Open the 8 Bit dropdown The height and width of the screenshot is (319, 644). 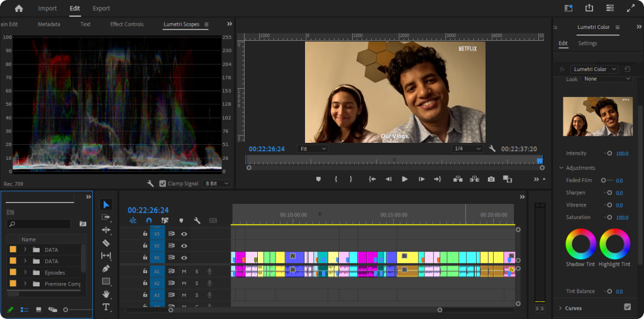pyautogui.click(x=216, y=183)
